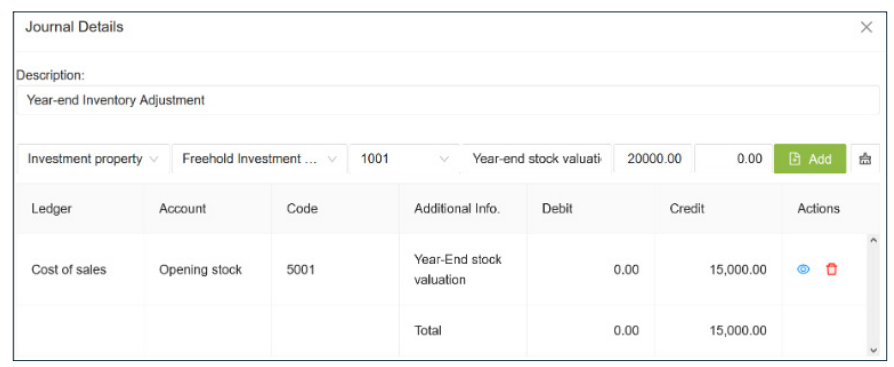
Task: Click the scrollbar down arrow
Action: pos(873,349)
